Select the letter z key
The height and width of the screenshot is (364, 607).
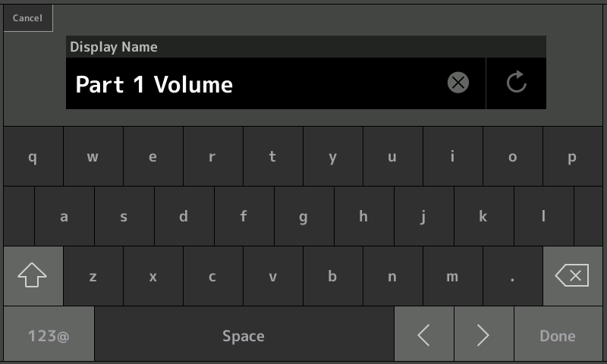point(93,277)
